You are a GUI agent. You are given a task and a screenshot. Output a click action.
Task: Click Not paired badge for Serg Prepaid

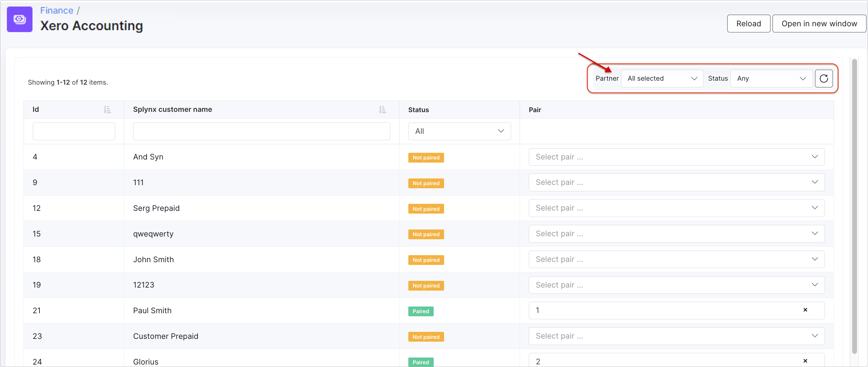(x=426, y=209)
